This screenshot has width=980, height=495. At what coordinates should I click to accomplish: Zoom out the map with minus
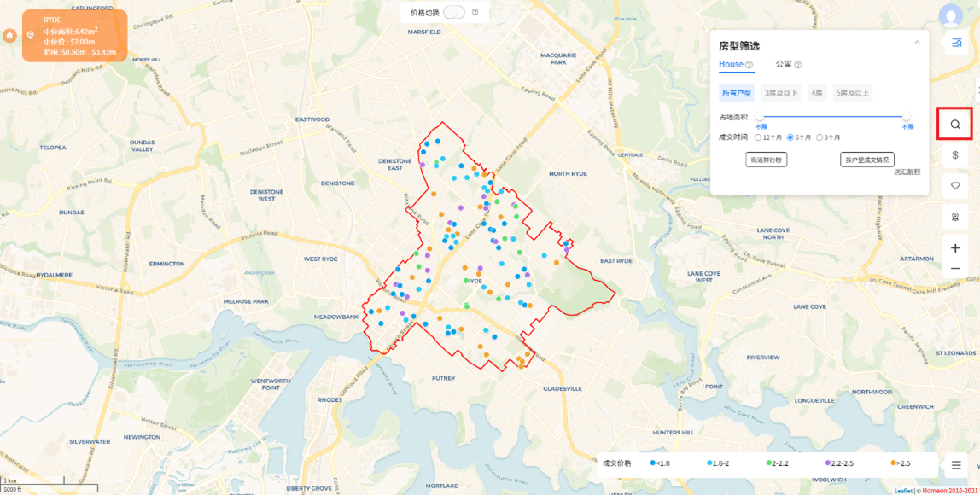[x=955, y=269]
